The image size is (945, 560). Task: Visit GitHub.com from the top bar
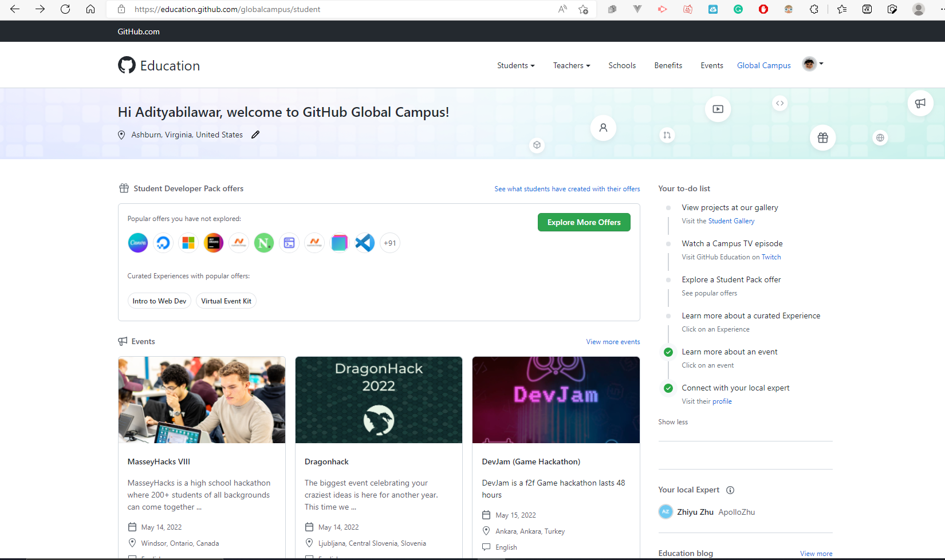139,31
